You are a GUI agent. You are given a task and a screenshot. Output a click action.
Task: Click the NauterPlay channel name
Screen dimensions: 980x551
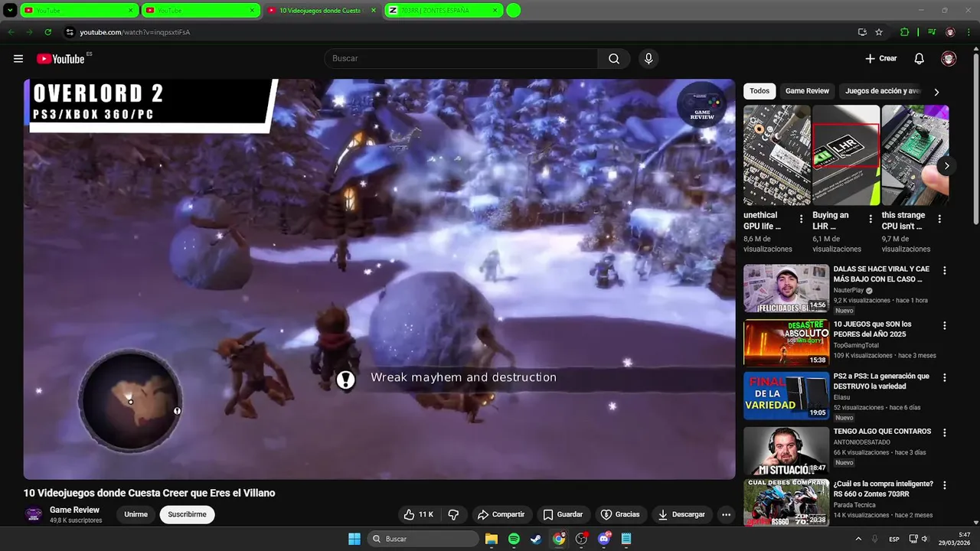848,291
